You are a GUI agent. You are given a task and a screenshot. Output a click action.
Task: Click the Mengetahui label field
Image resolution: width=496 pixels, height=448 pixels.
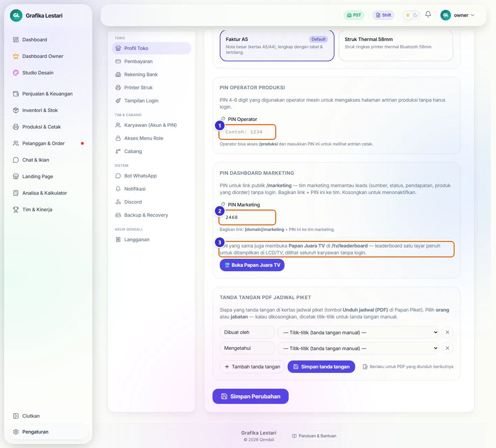click(247, 348)
